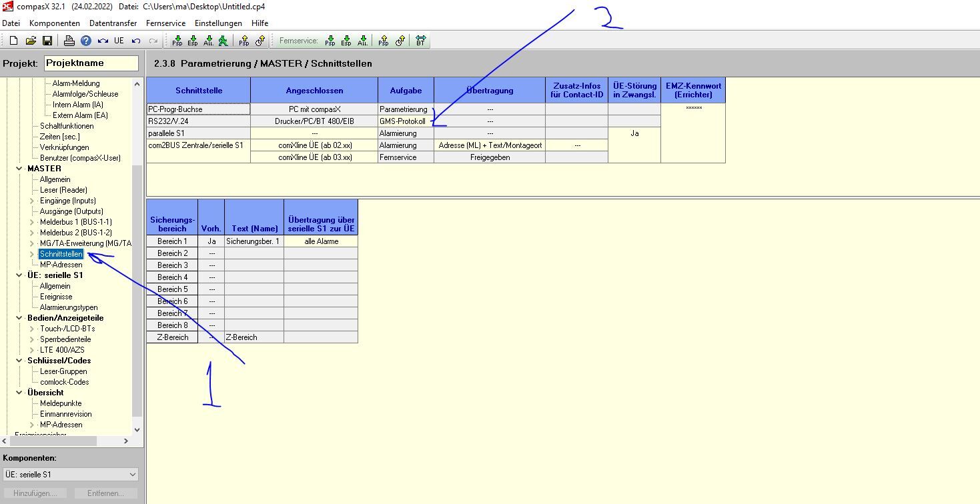Click down arrow of tree vertical scrollbar
This screenshot has height=504, width=980.
click(137, 430)
